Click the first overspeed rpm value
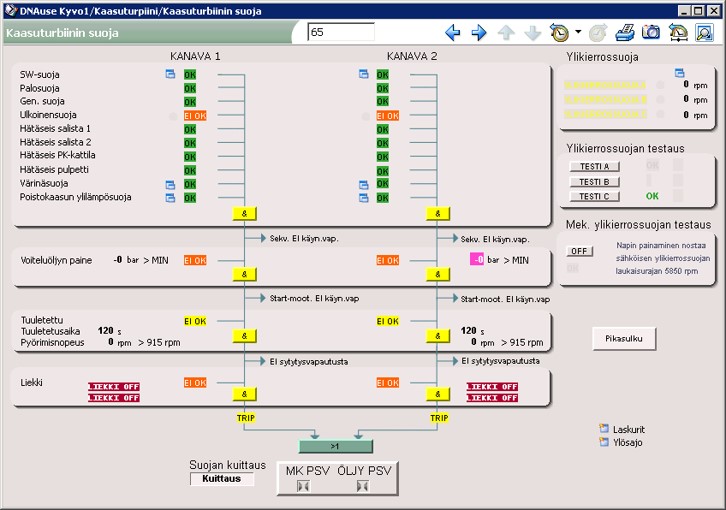The image size is (726, 510). (x=686, y=84)
